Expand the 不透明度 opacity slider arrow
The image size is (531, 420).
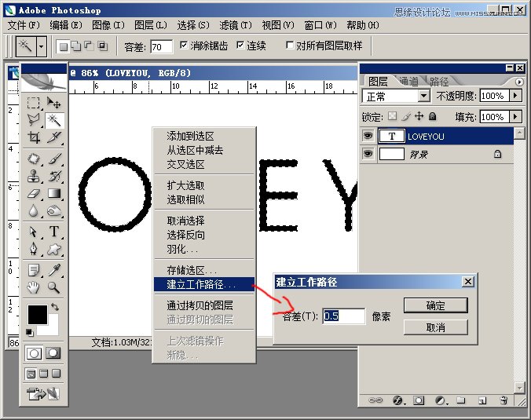point(515,96)
